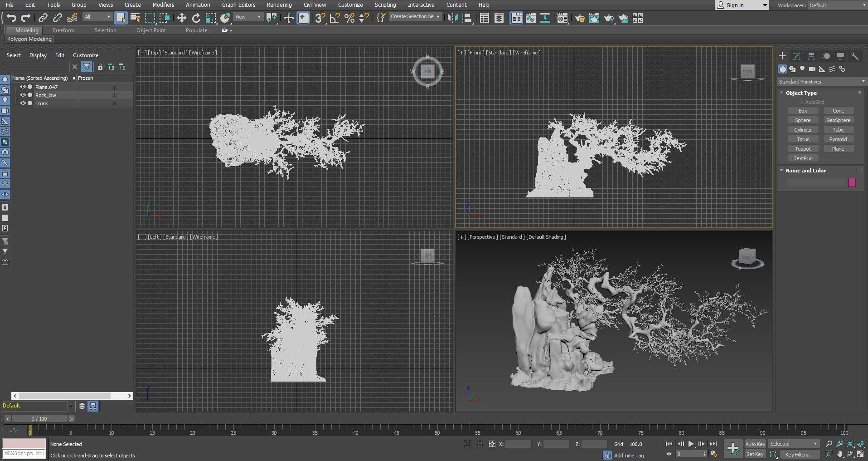Toggle the Selection Lock padlock in status bar

coord(480,444)
